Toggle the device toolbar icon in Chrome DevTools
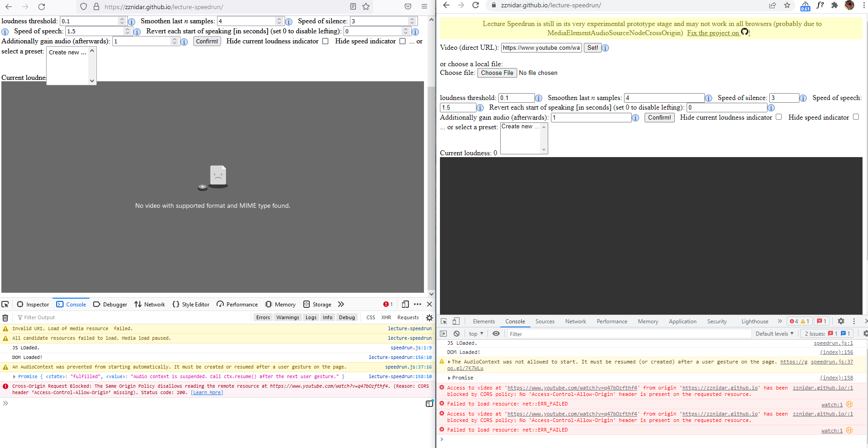Viewport: 868px width, 448px height. pos(456,321)
